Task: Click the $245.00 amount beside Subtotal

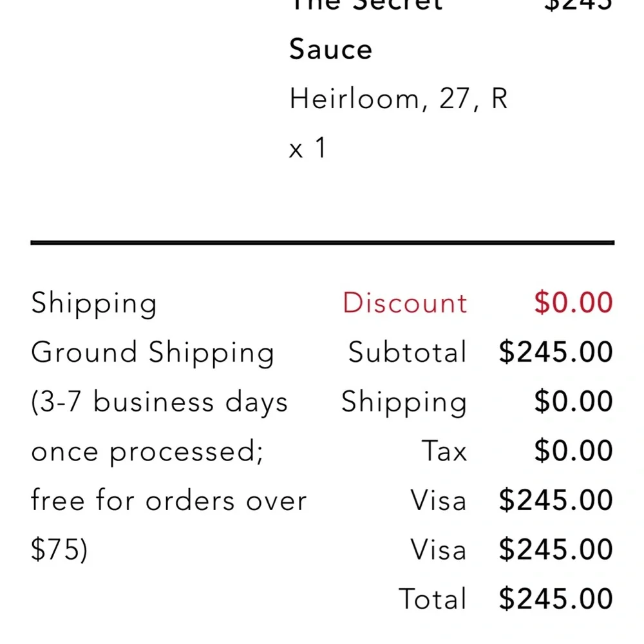Action: (556, 352)
